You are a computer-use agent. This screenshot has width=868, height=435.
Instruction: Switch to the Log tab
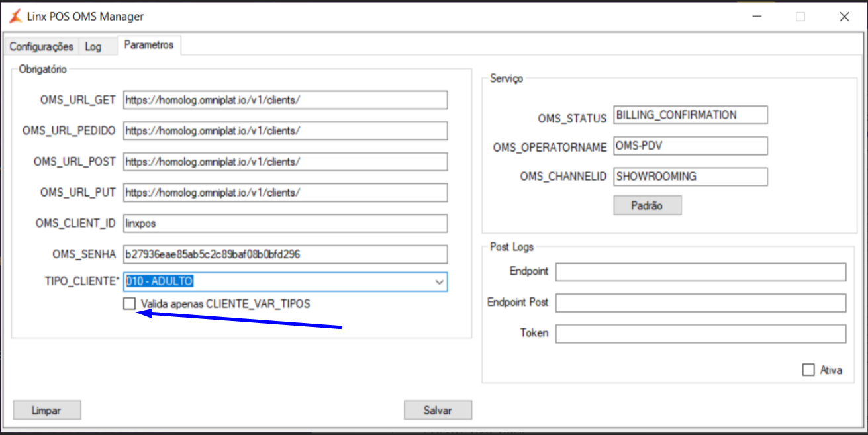93,46
